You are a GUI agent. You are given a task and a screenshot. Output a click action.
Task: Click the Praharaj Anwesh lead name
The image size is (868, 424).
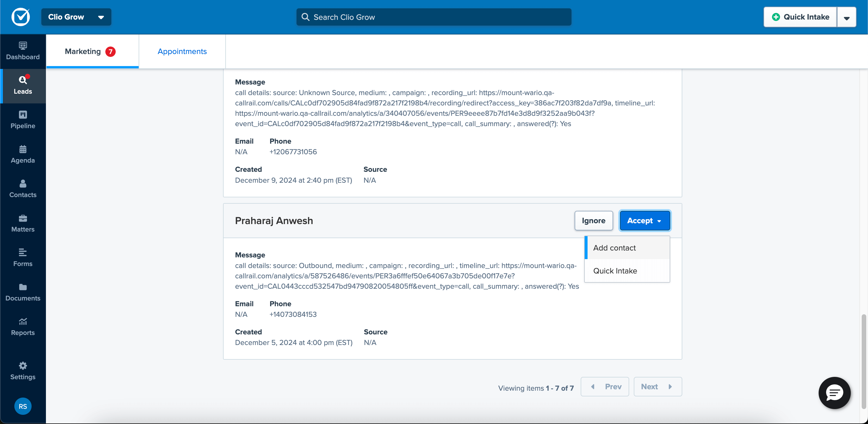pyautogui.click(x=274, y=221)
